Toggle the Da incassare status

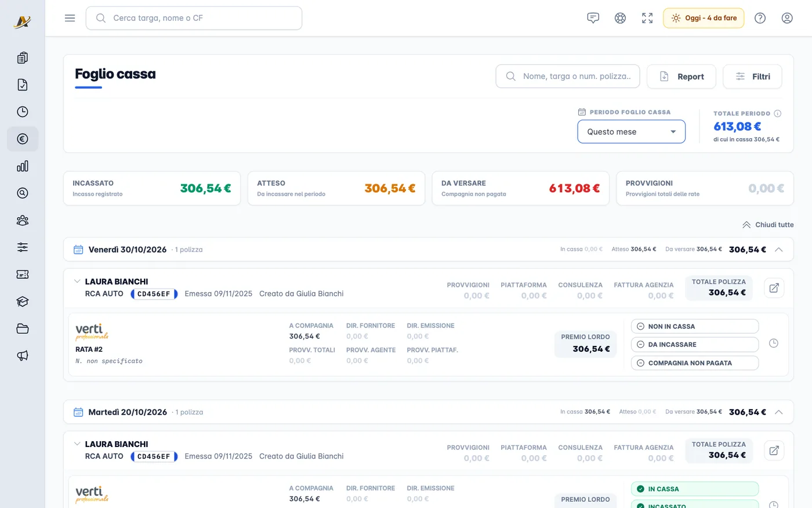(695, 344)
